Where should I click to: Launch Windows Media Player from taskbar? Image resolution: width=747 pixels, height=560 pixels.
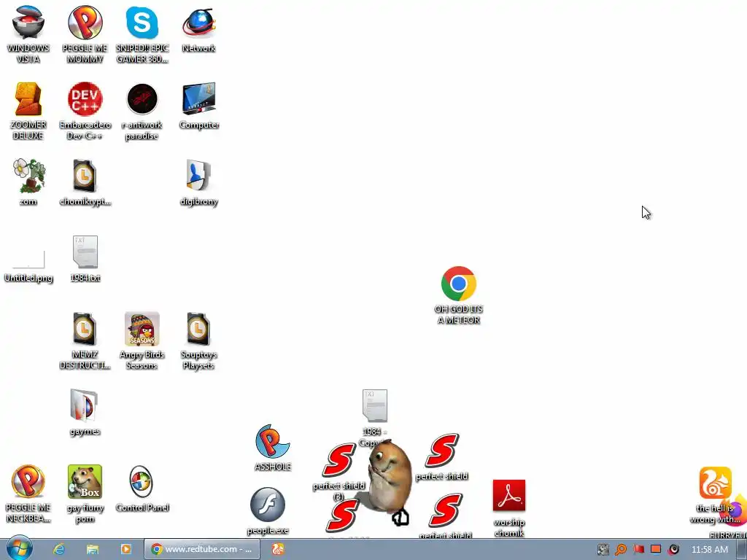(125, 550)
